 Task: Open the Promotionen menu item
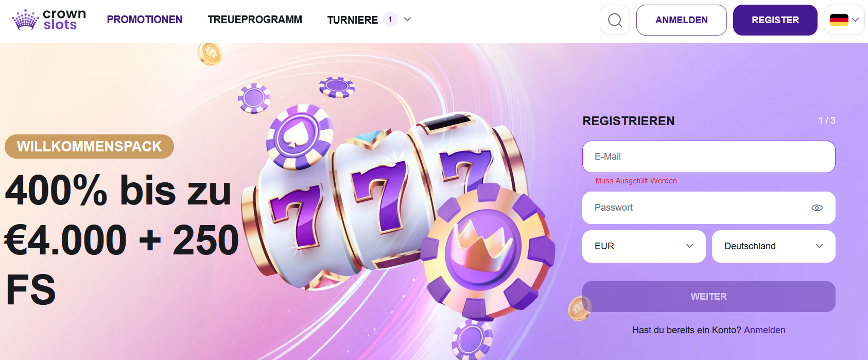pyautogui.click(x=145, y=20)
